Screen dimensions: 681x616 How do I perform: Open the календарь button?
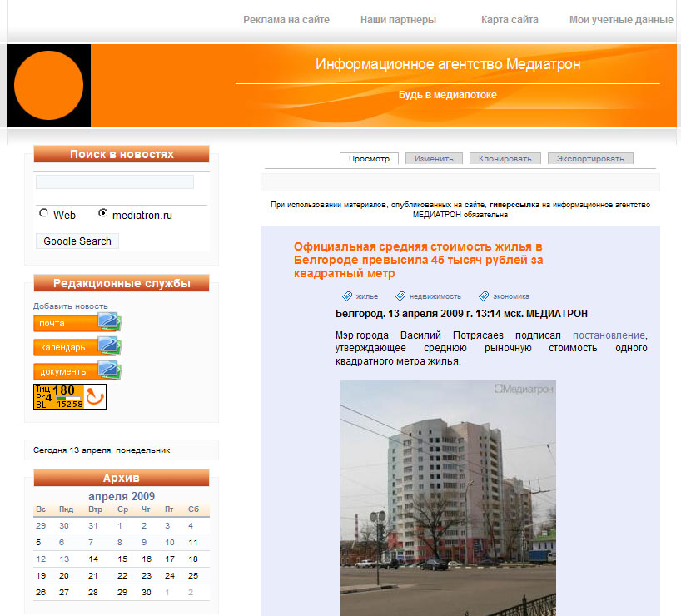click(77, 346)
